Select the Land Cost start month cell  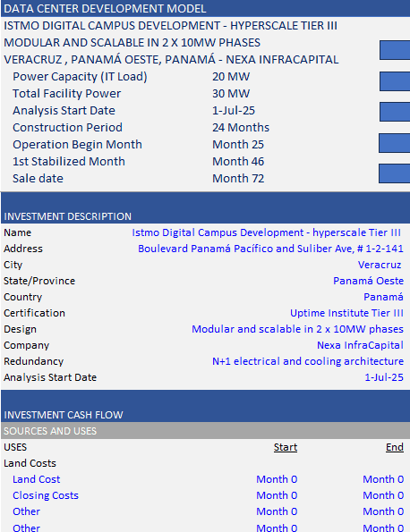point(277,479)
